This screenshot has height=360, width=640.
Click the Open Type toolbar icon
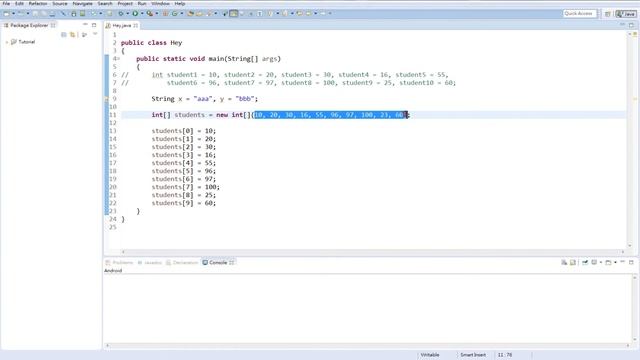click(191, 13)
